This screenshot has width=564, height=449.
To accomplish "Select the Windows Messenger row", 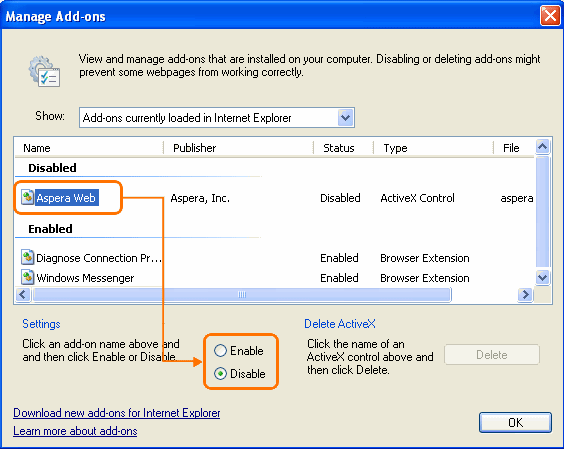I will tap(274, 278).
